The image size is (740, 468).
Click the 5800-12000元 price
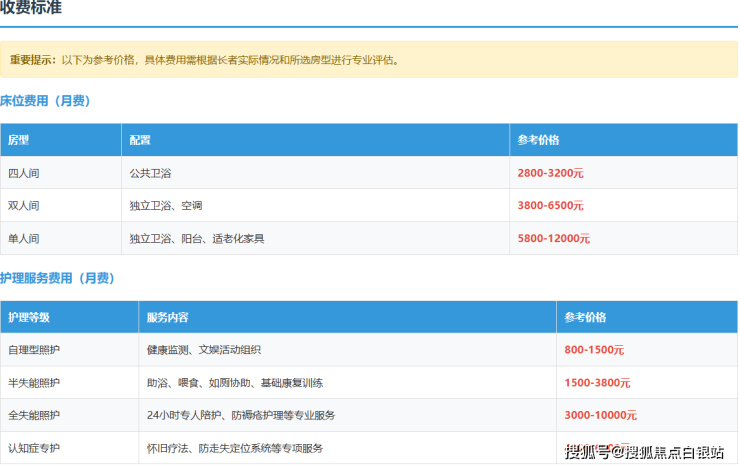[x=554, y=239]
